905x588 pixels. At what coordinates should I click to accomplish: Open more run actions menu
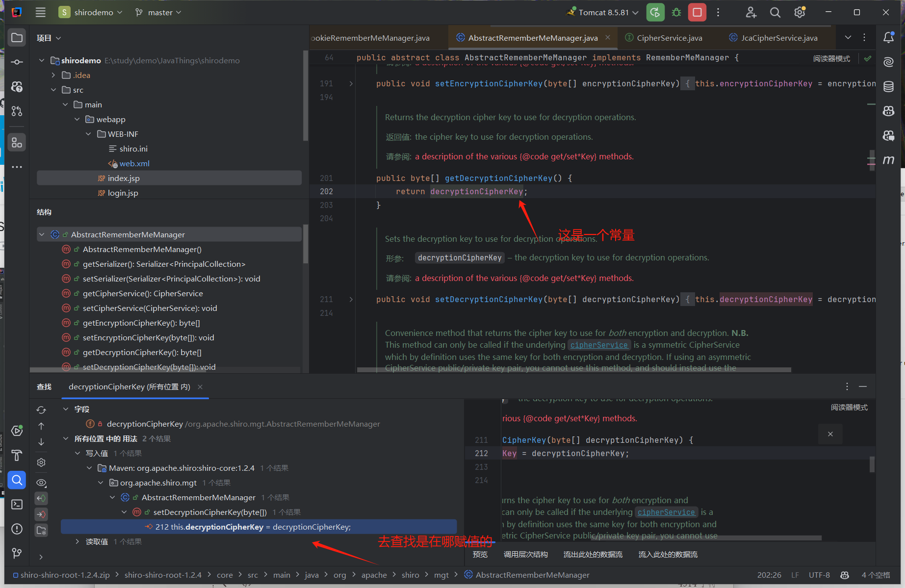click(718, 12)
